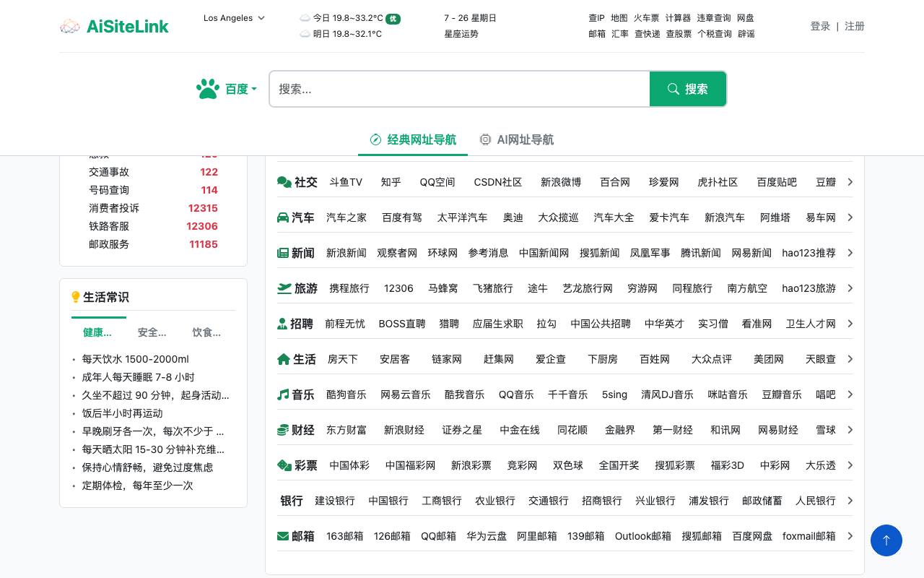Click the 新闻 newspaper icon

point(283,253)
